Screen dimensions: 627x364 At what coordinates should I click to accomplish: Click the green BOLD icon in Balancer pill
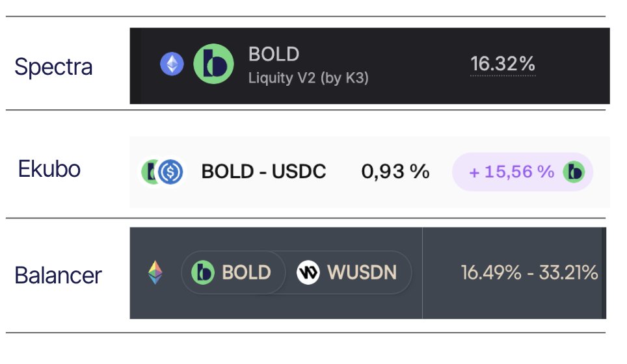[203, 272]
